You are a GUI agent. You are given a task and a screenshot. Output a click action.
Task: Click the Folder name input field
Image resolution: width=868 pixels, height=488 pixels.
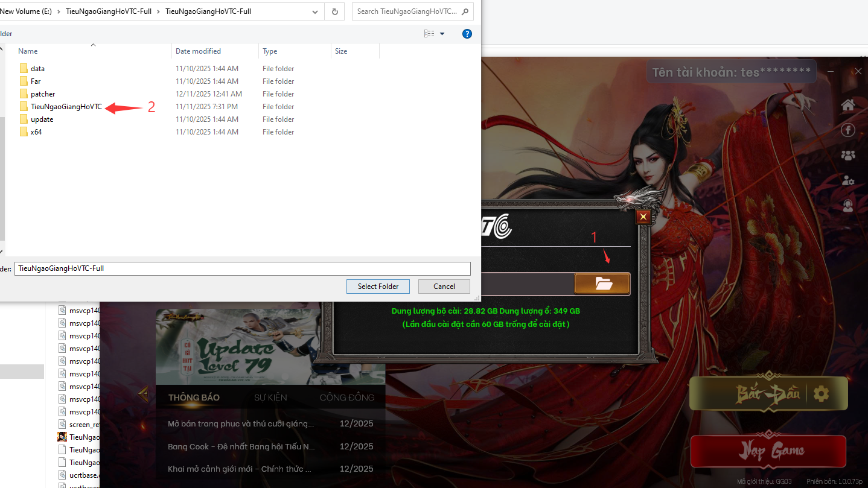pos(241,268)
